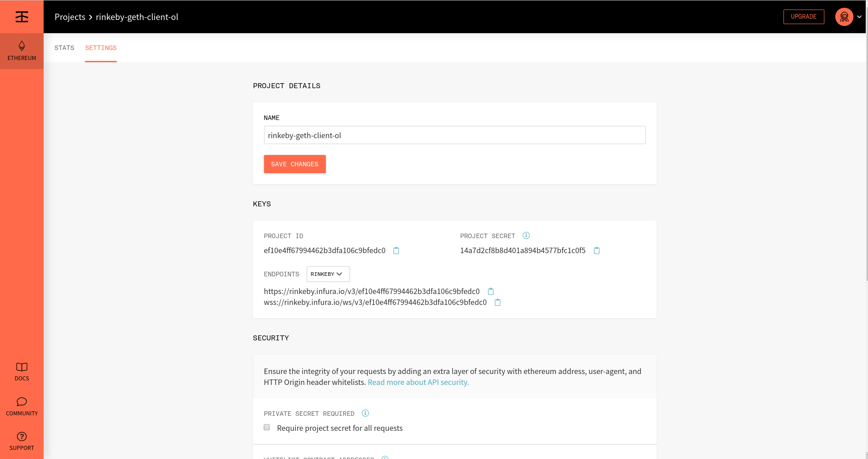Open the Docs book icon

click(22, 367)
